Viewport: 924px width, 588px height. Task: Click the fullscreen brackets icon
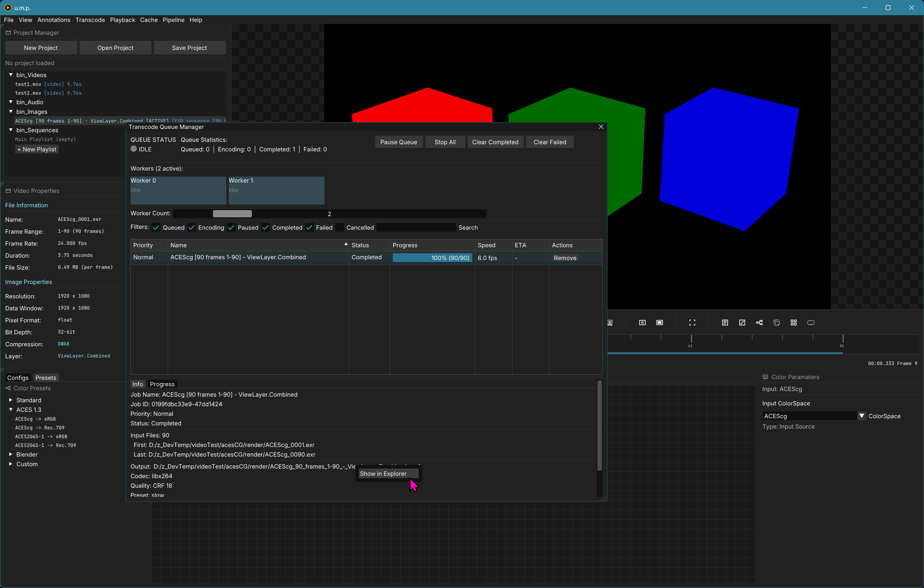click(692, 323)
